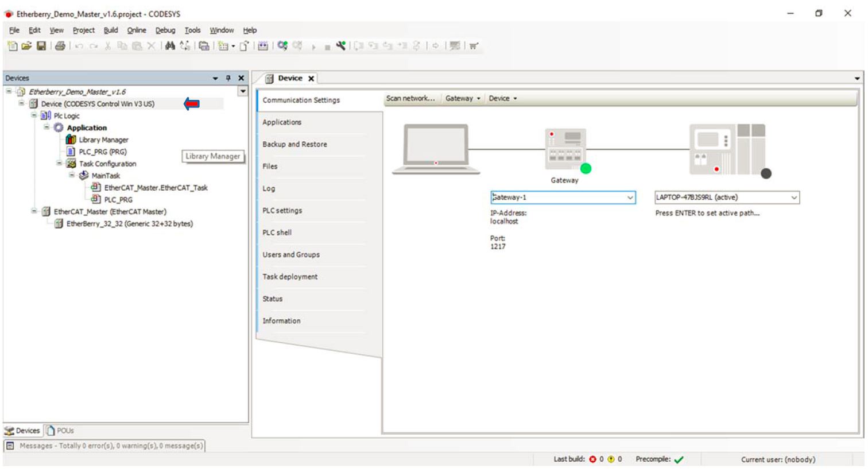
Task: Save the project with the floppy icon
Action: (x=41, y=46)
